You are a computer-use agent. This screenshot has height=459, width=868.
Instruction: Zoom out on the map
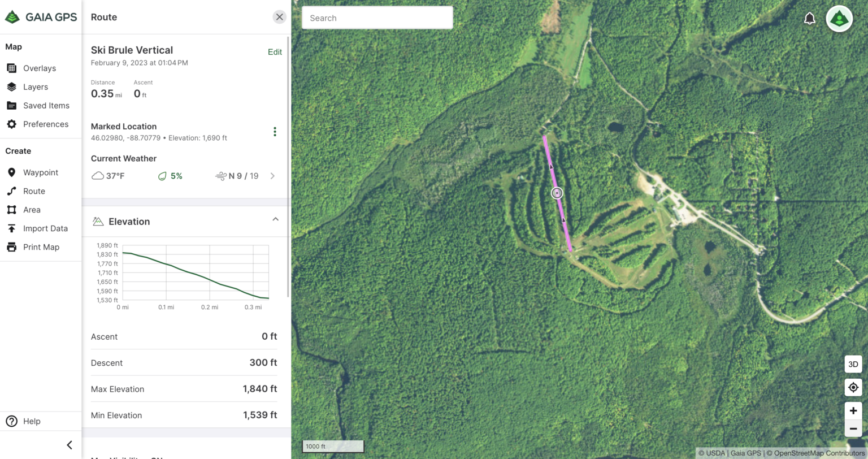853,428
